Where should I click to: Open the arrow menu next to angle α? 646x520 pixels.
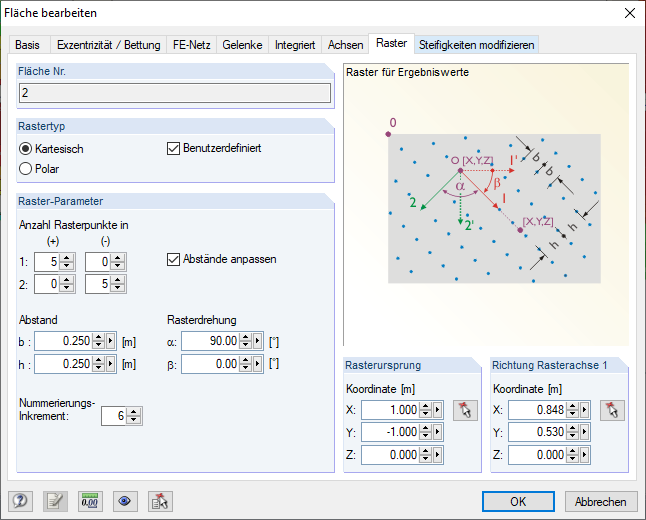pos(257,341)
